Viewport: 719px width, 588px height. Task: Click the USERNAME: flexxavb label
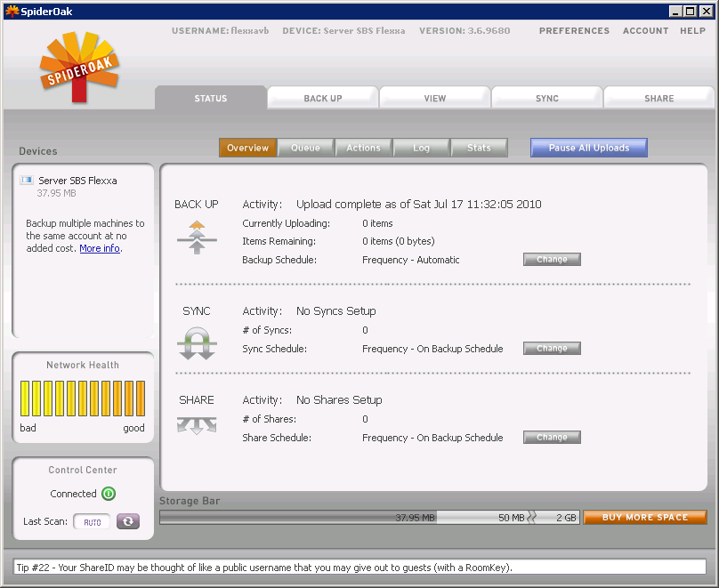[220, 31]
